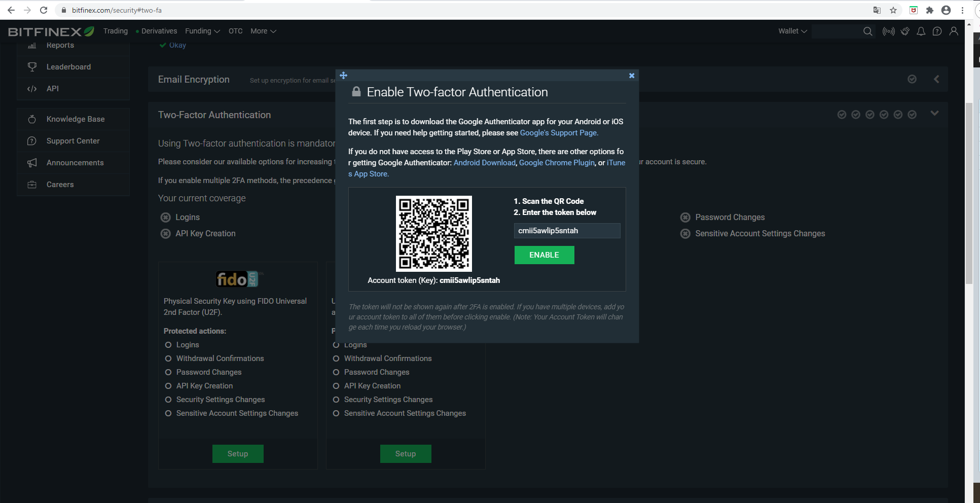Viewport: 980px width, 503px height.
Task: Open the help question mark icon
Action: tap(937, 31)
